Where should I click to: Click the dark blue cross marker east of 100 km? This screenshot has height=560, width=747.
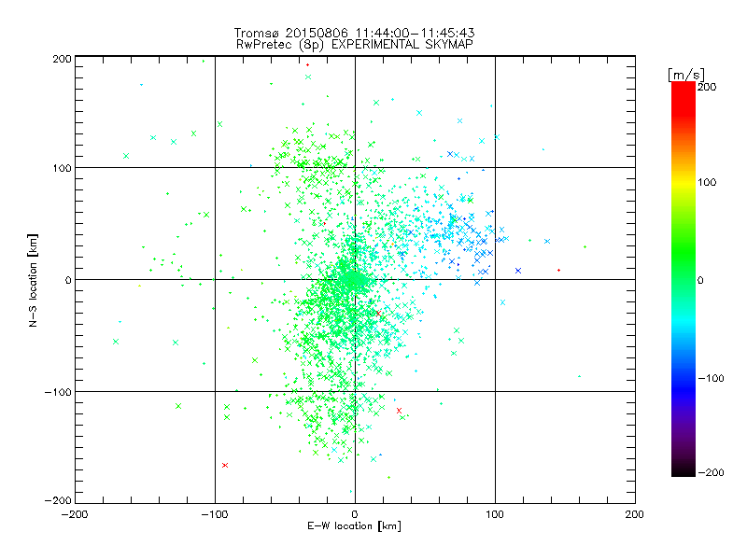[518, 271]
